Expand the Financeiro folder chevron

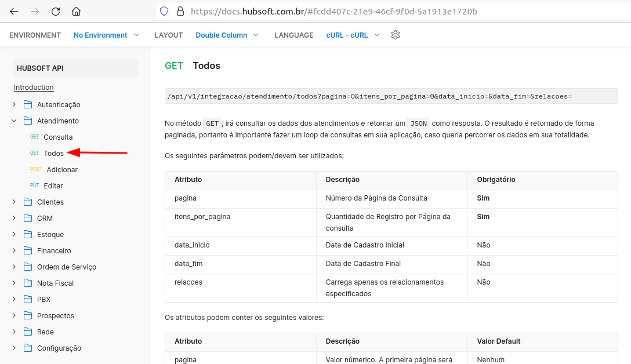pos(14,250)
